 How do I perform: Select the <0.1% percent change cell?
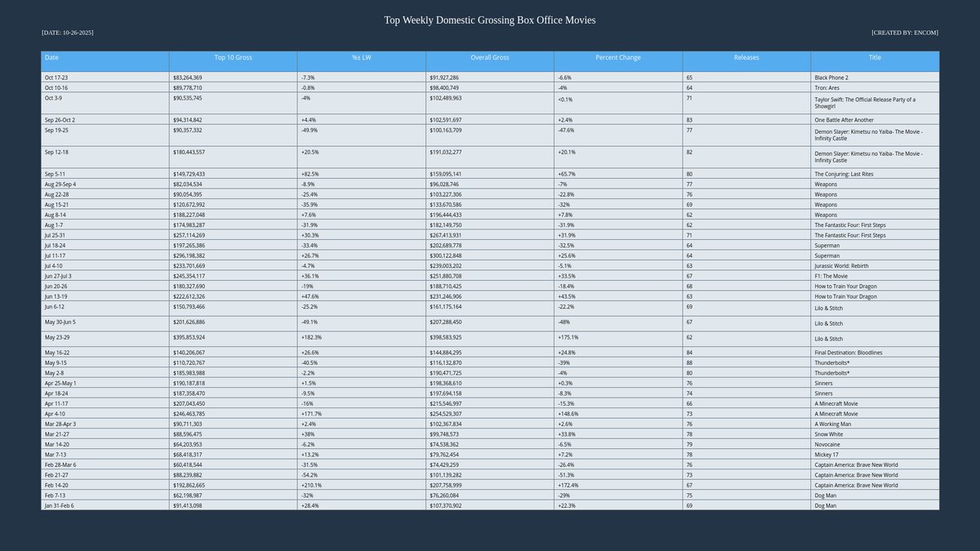coord(618,103)
